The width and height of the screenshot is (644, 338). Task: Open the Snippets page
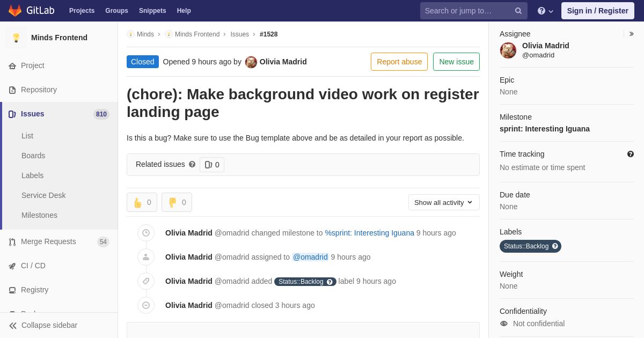(x=152, y=11)
